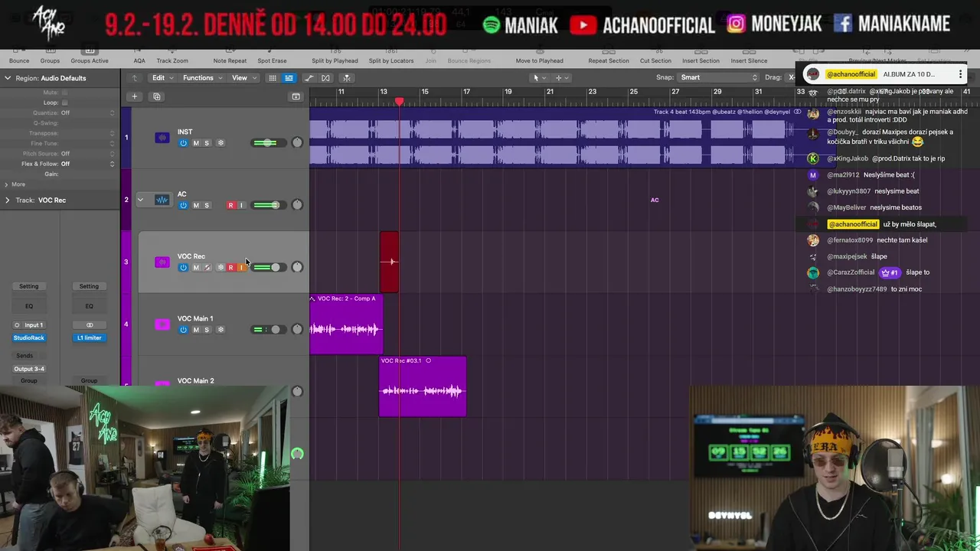Freeze the INST track
Screen dimensions: 980x551
[x=220, y=143]
